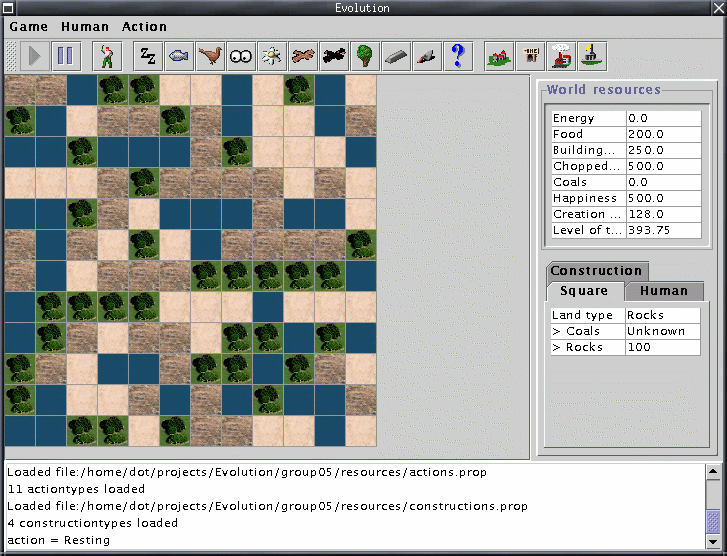Pause the game simulation

(64, 56)
